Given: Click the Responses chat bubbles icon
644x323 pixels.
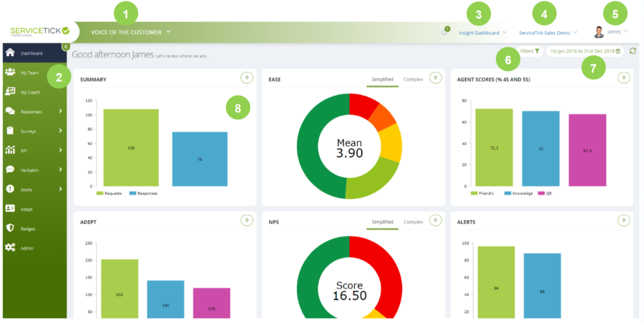Looking at the screenshot, I should (10, 111).
